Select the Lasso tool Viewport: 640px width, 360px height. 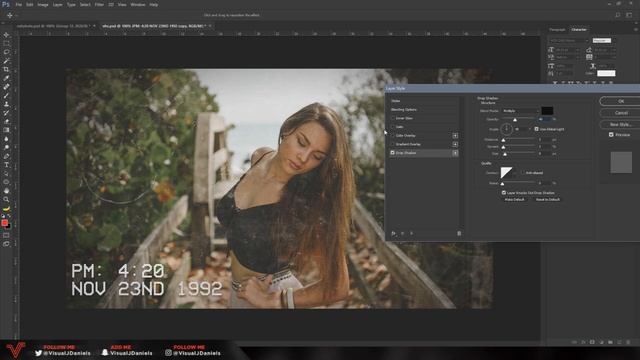[6, 52]
